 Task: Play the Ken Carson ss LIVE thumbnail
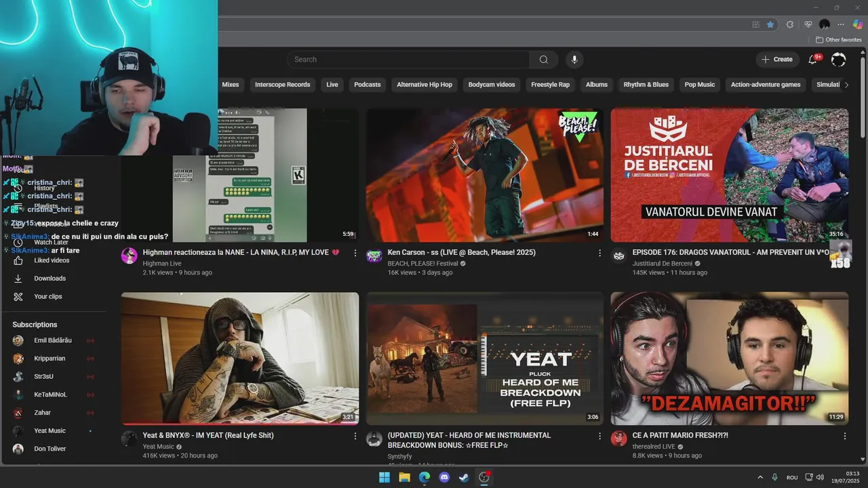tap(485, 175)
